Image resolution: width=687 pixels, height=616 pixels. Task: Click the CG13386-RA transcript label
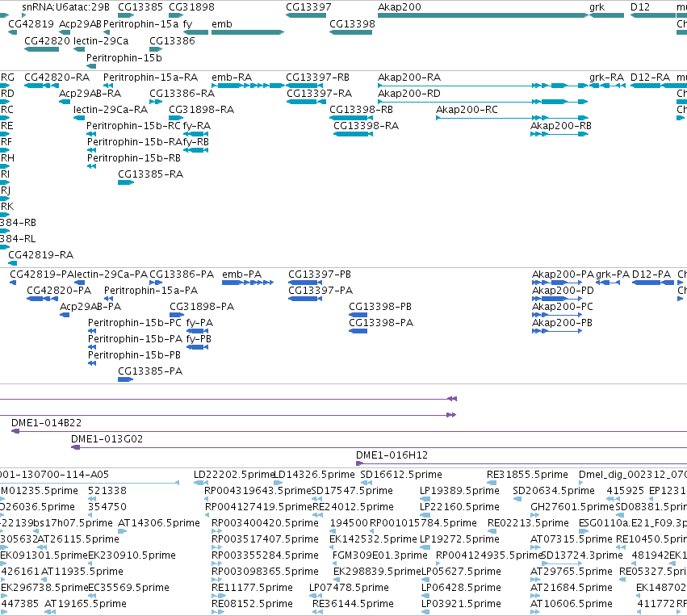point(182,94)
